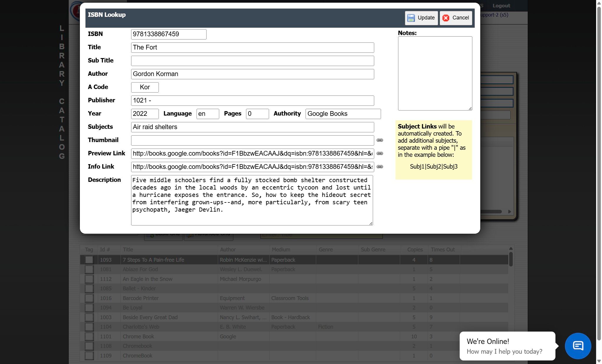The width and height of the screenshot is (602, 364).
Task: Click the Copies column header
Action: pos(415,250)
